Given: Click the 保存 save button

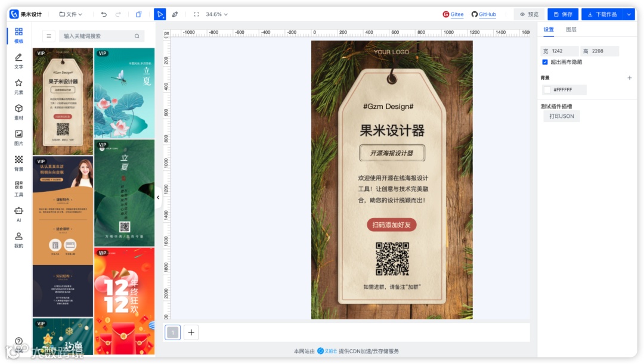Looking at the screenshot, I should 563,14.
